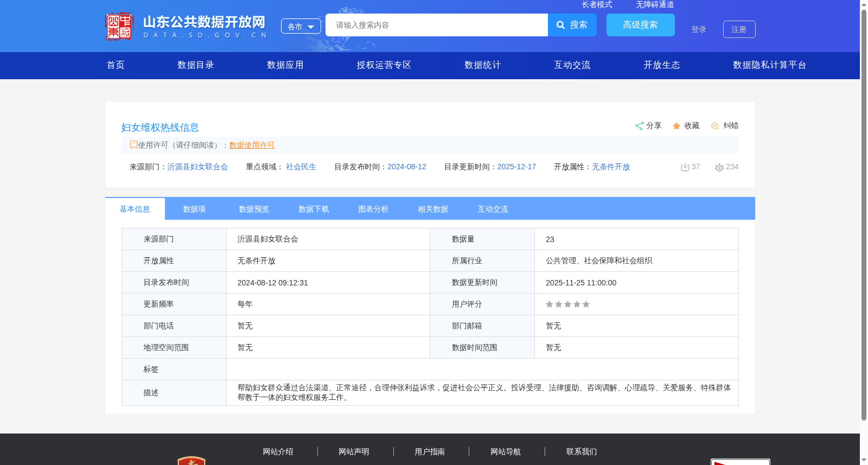Switch to the 数据预览 tab
The width and height of the screenshot is (868, 465).
[x=254, y=209]
